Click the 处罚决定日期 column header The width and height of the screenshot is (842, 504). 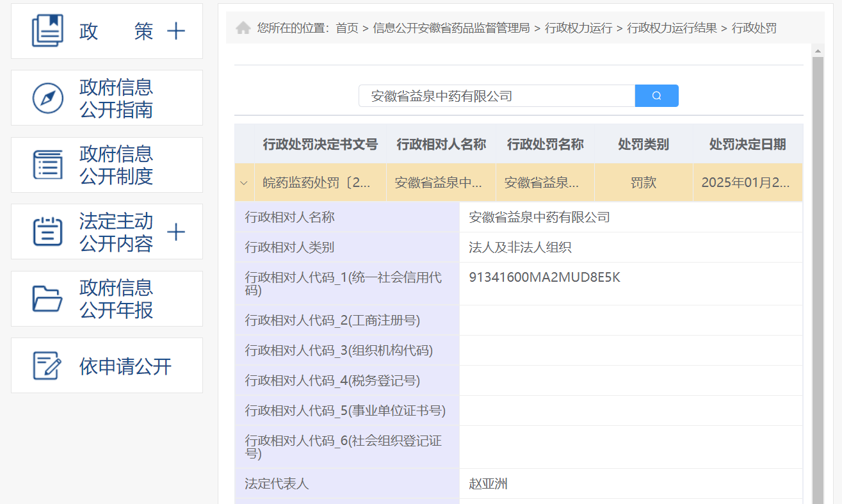(747, 144)
